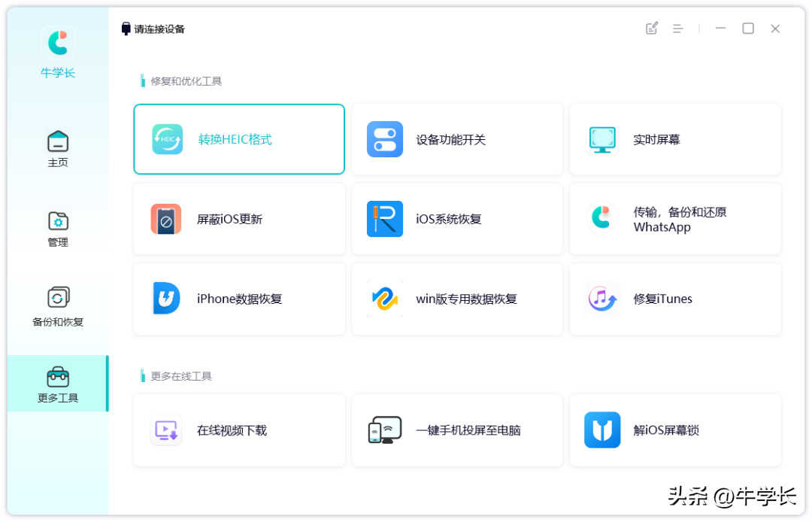Click the 设备功能开关 label

click(450, 140)
